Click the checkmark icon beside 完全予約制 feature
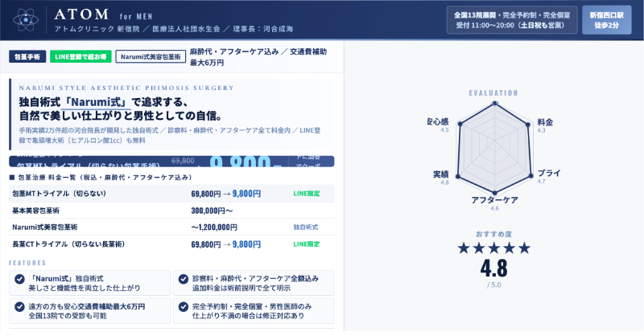644x336 pixels. click(183, 306)
